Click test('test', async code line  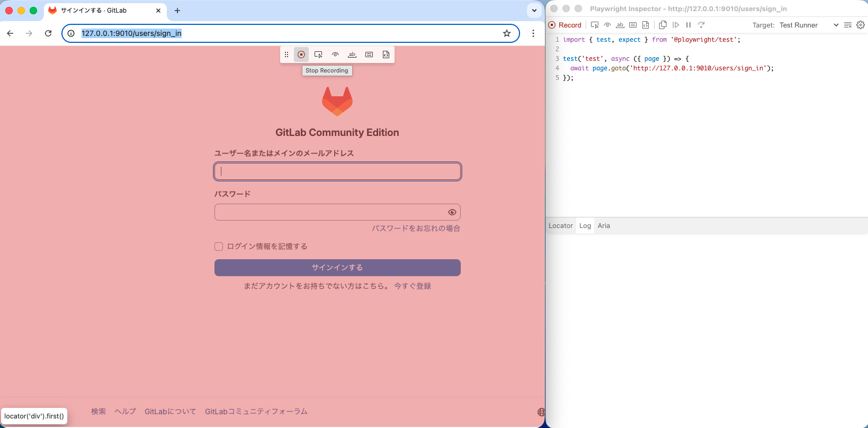[x=626, y=59]
